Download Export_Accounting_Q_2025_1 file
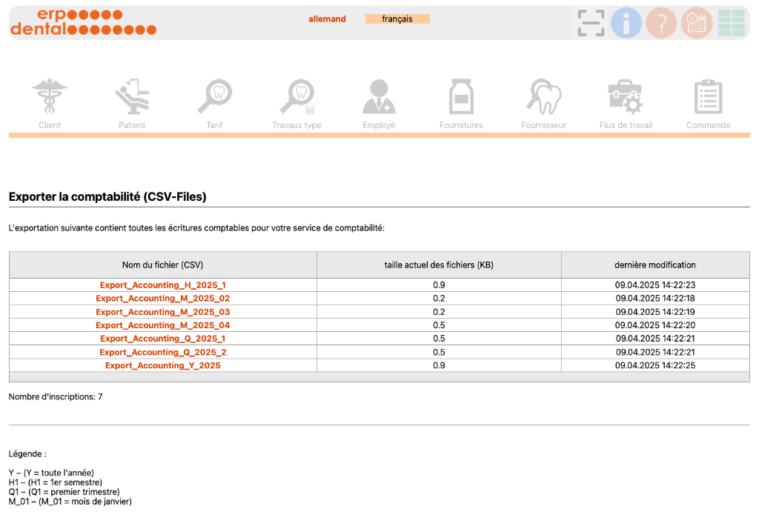The image size is (759, 532). click(x=162, y=339)
